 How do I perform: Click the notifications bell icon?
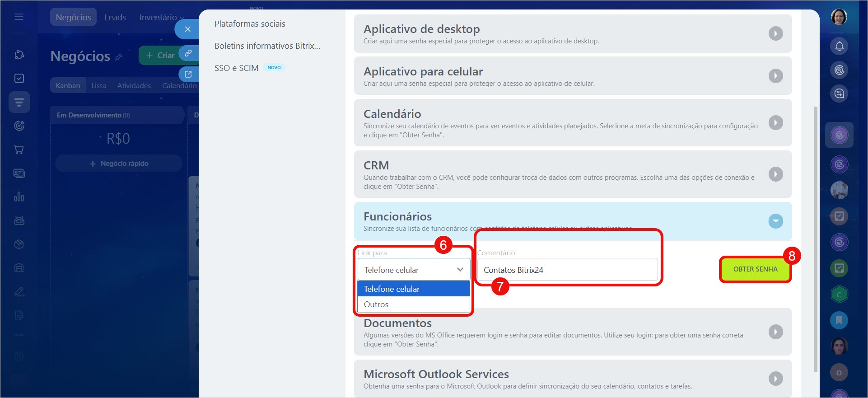[839, 46]
